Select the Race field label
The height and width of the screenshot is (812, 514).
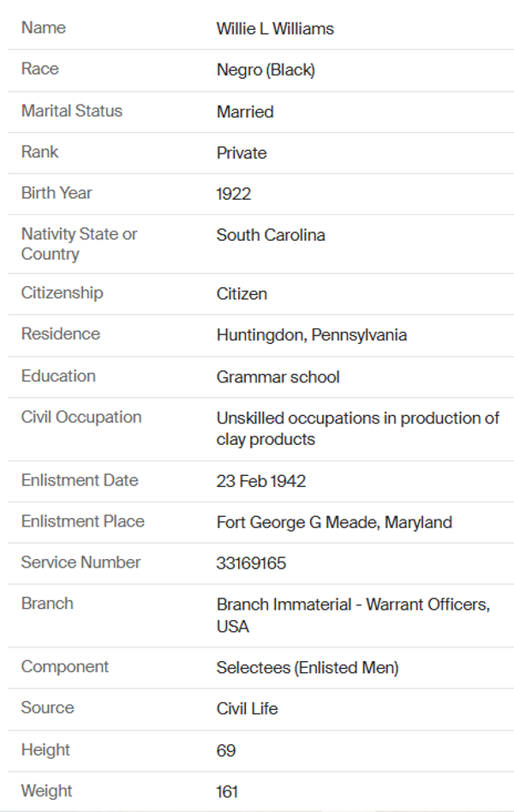40,69
